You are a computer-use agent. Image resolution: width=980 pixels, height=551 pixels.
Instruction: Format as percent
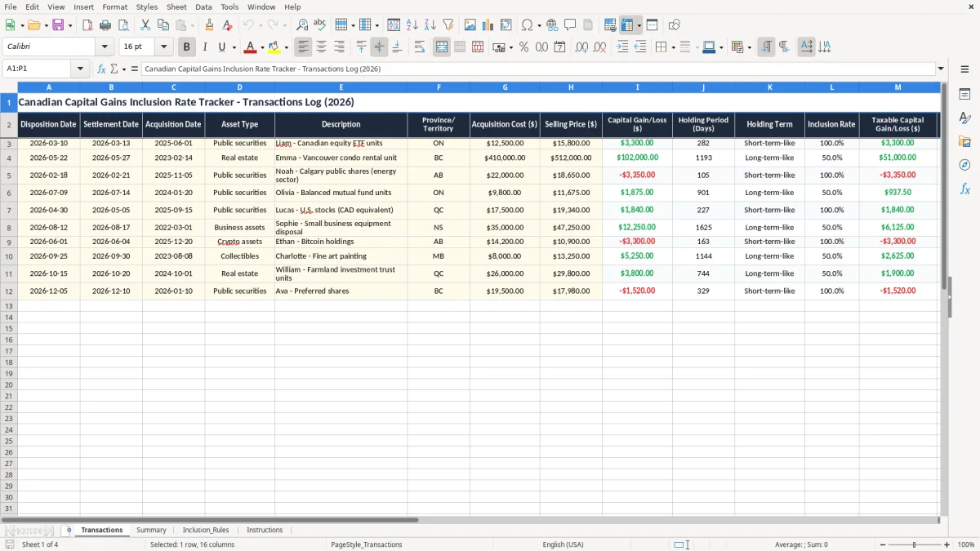(x=523, y=47)
